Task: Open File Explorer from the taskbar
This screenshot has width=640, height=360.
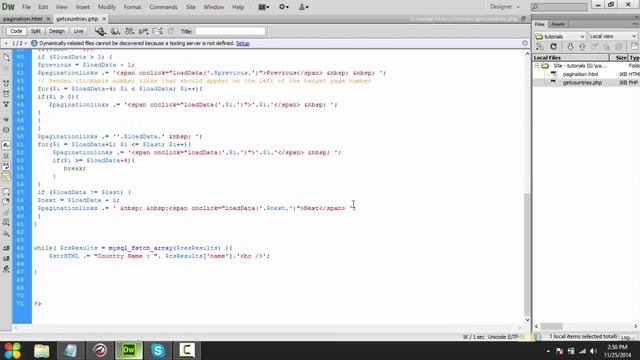Action: [42, 350]
